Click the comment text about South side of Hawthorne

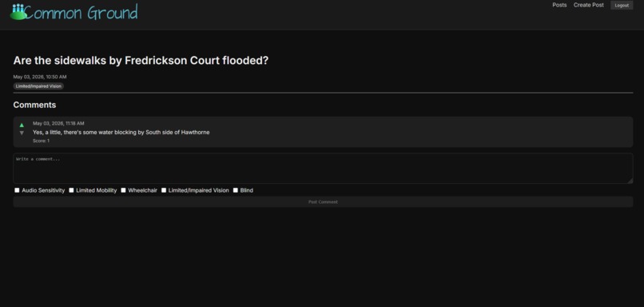tap(121, 133)
